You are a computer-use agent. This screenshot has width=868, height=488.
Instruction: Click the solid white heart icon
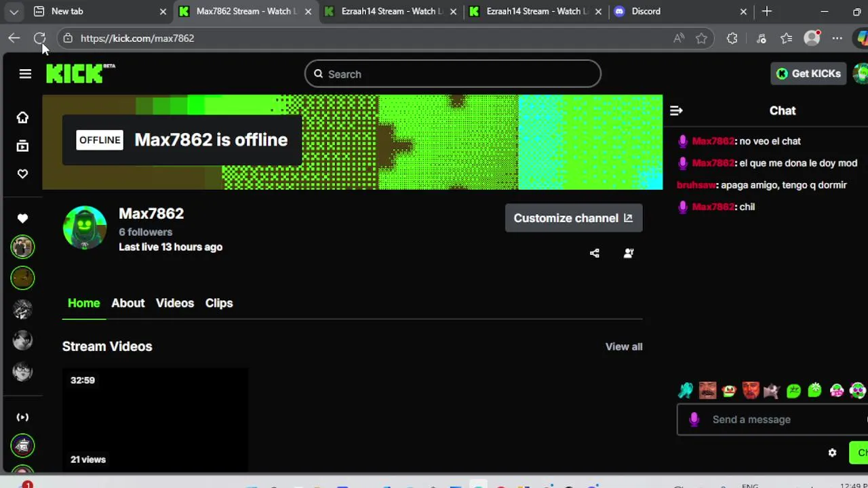[x=22, y=218]
